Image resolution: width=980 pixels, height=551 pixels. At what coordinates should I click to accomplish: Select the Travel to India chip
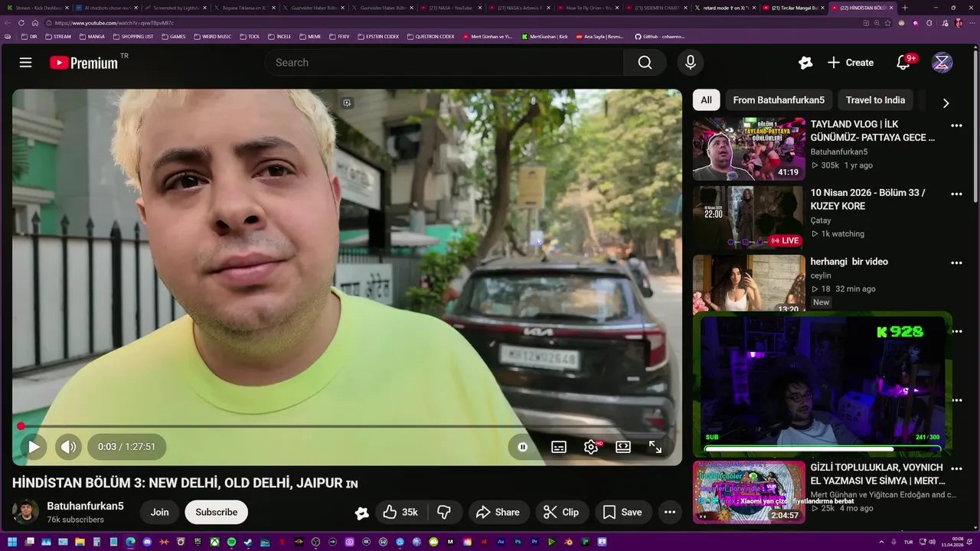875,100
